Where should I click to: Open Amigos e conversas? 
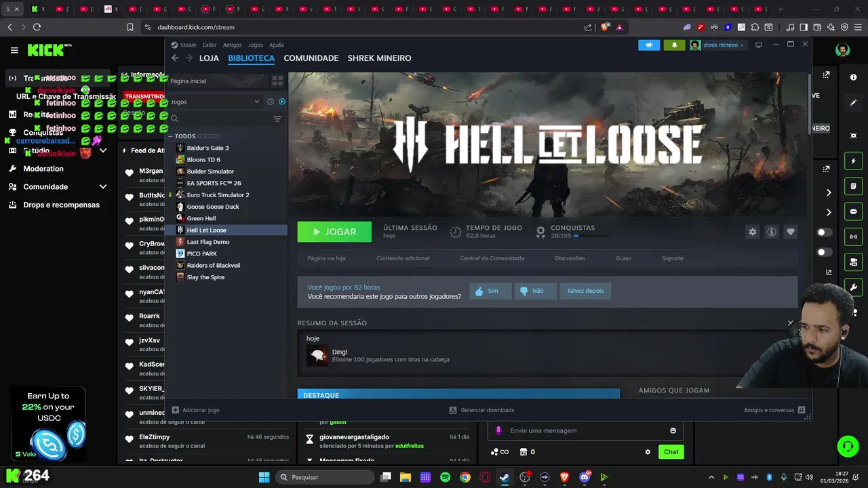pyautogui.click(x=774, y=410)
